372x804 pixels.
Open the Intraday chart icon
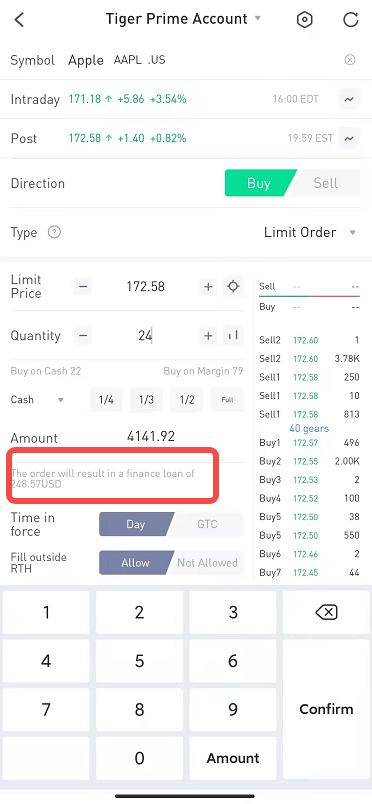(349, 99)
